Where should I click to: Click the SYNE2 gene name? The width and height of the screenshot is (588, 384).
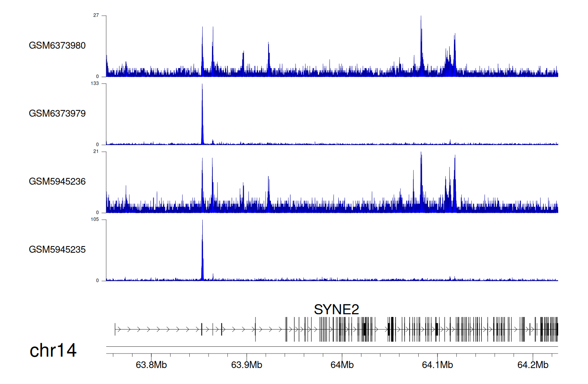(x=336, y=310)
